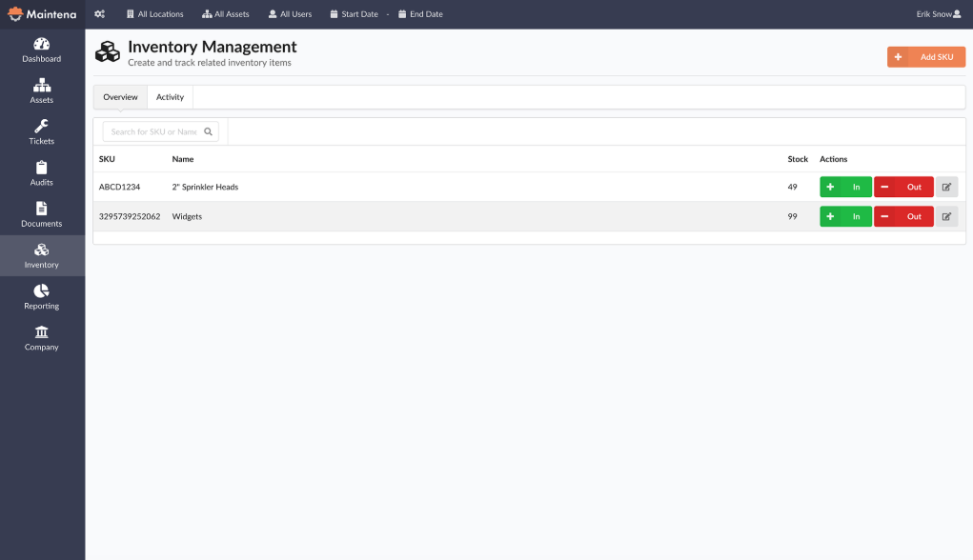Open Reporting pie chart section

(x=42, y=297)
